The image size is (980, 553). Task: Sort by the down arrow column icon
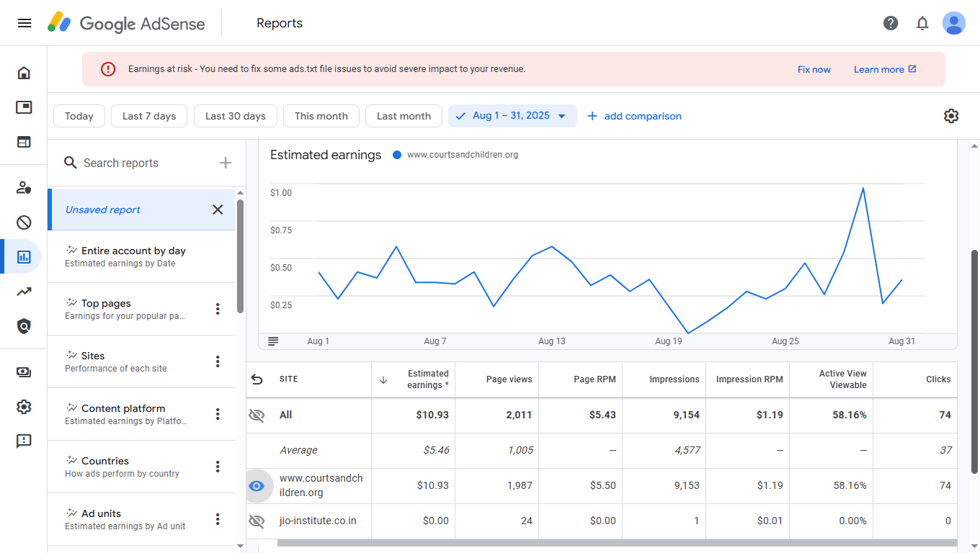coord(383,379)
